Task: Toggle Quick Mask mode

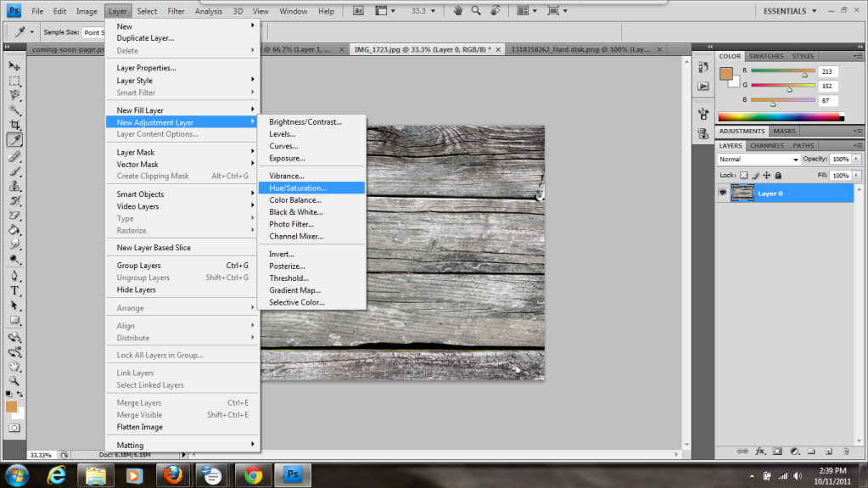Action: coord(14,429)
